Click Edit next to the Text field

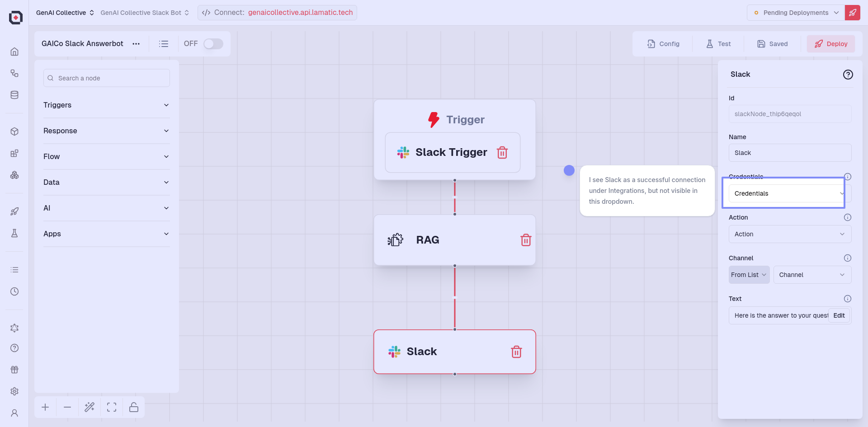839,315
